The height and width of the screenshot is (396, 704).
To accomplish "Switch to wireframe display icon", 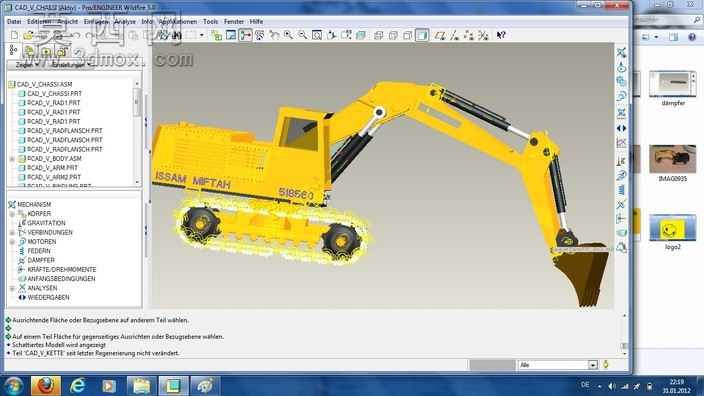I will (378, 35).
